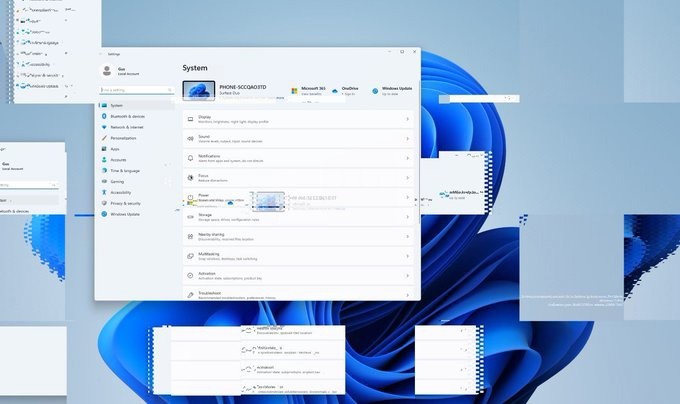The height and width of the screenshot is (404, 680).
Task: Click the Network & internet wifi icon
Action: (104, 127)
